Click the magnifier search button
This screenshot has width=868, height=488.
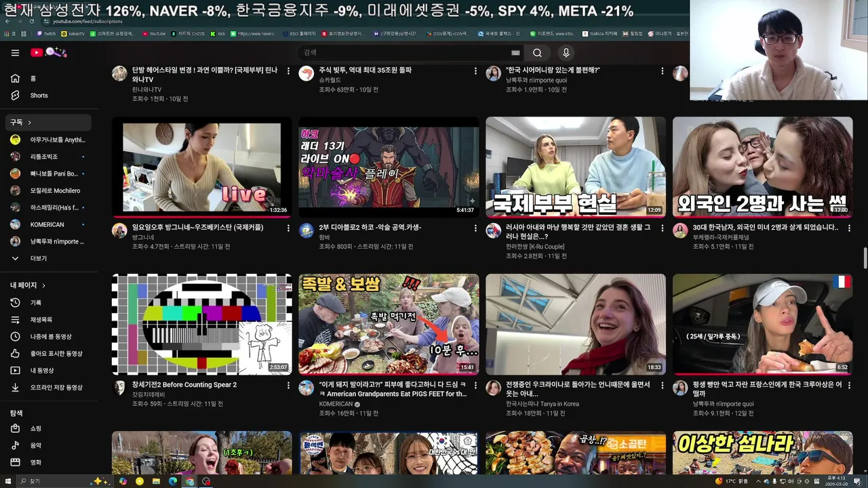coord(537,53)
